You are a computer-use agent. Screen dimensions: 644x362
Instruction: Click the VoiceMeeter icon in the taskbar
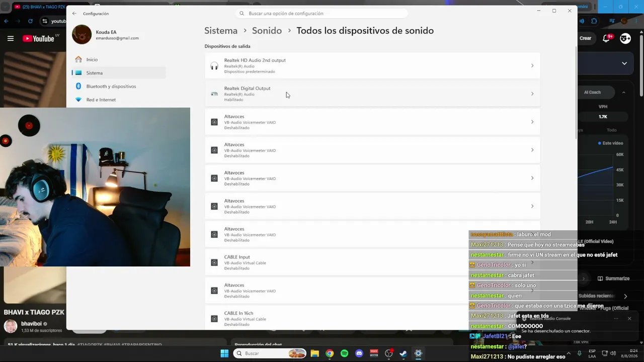[374, 353]
